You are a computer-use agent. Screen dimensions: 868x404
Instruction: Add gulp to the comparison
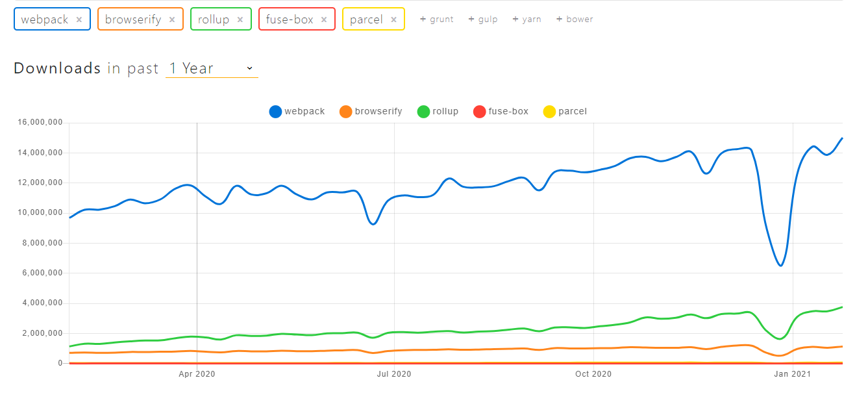(483, 19)
